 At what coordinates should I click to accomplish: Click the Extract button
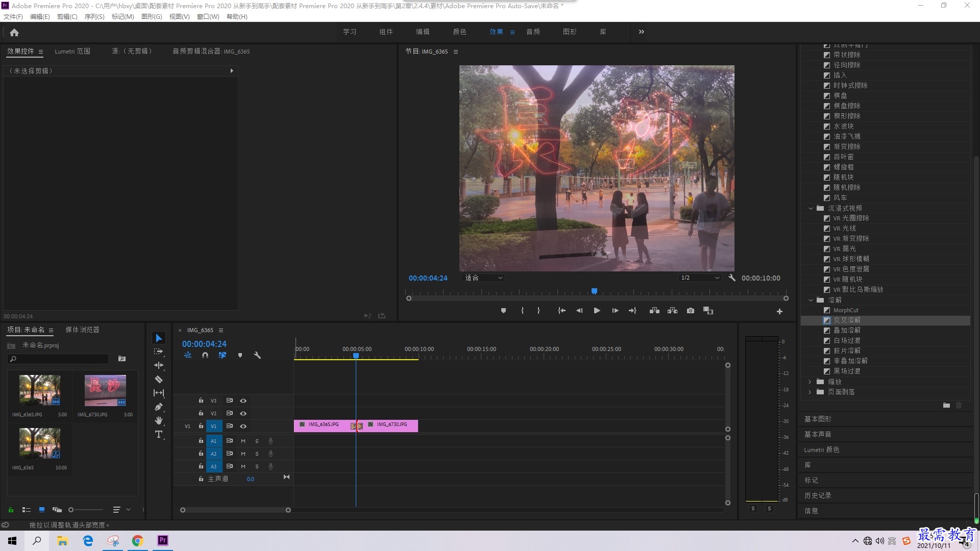point(672,311)
